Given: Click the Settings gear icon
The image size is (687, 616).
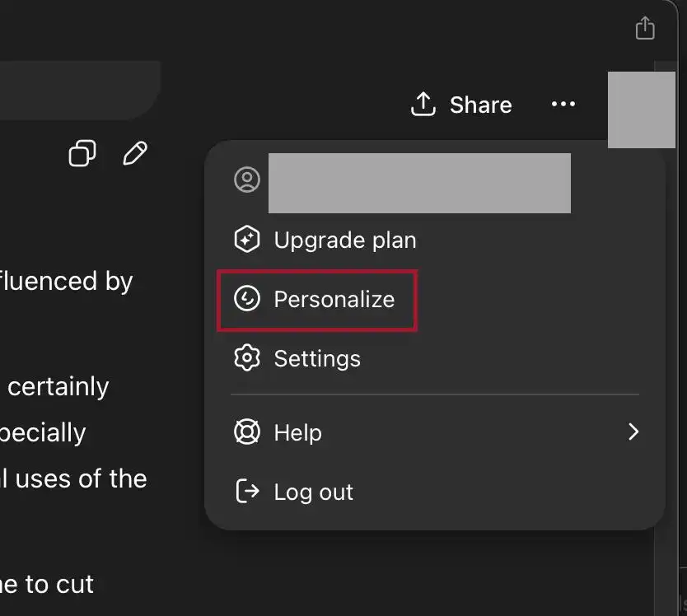Looking at the screenshot, I should point(247,359).
